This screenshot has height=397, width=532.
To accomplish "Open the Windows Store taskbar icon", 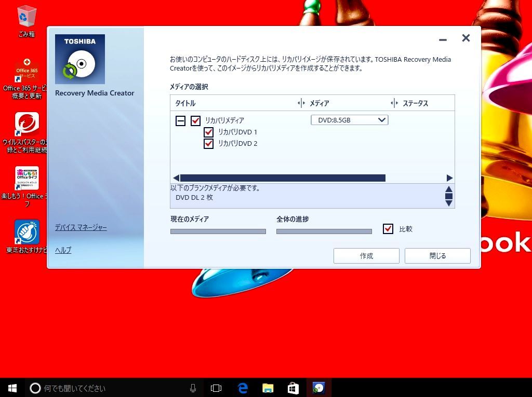I will pos(293,388).
